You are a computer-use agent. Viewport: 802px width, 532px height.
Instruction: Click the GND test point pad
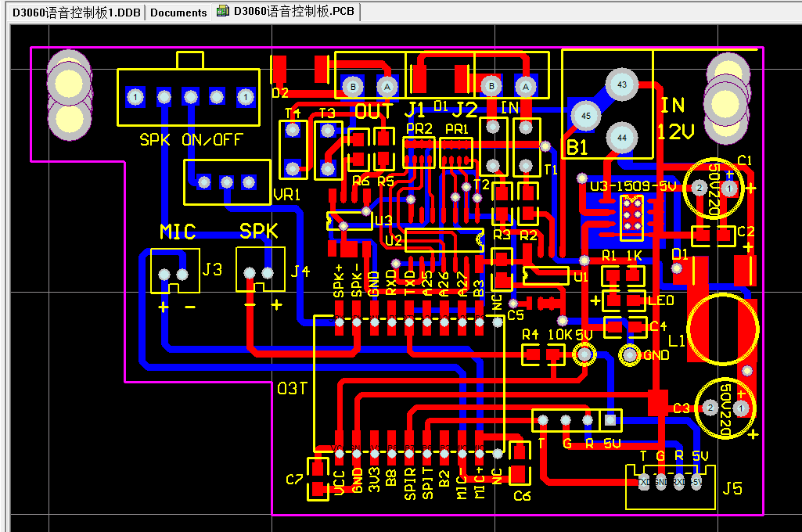click(630, 355)
